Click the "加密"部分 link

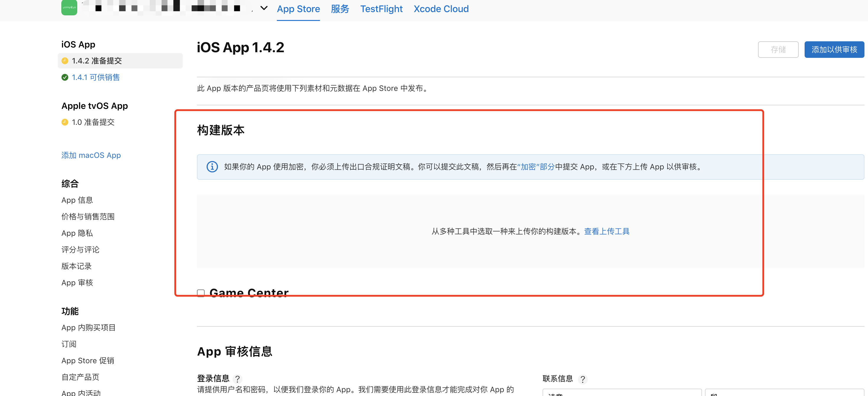coord(536,167)
